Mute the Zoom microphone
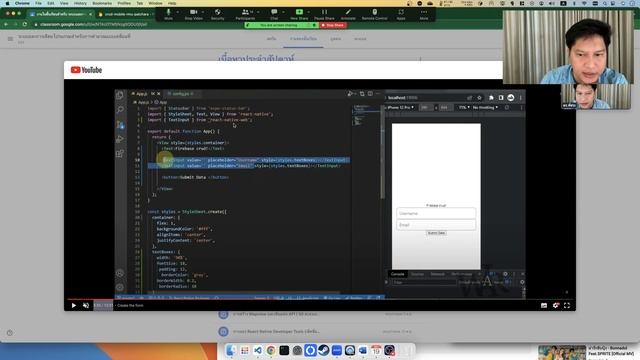This screenshot has width=640, height=360. (x=168, y=14)
